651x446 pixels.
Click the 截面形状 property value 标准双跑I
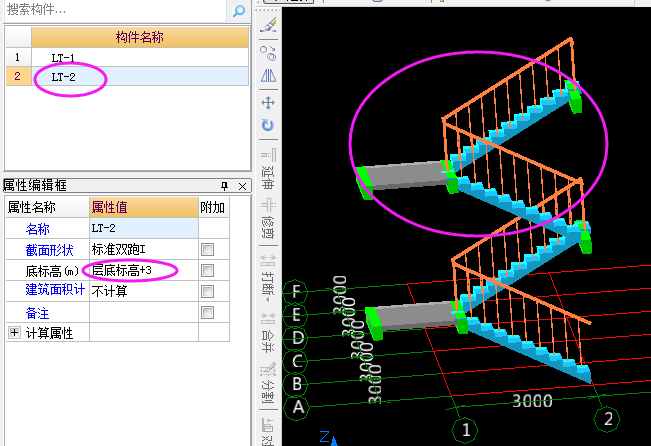pyautogui.click(x=144, y=250)
